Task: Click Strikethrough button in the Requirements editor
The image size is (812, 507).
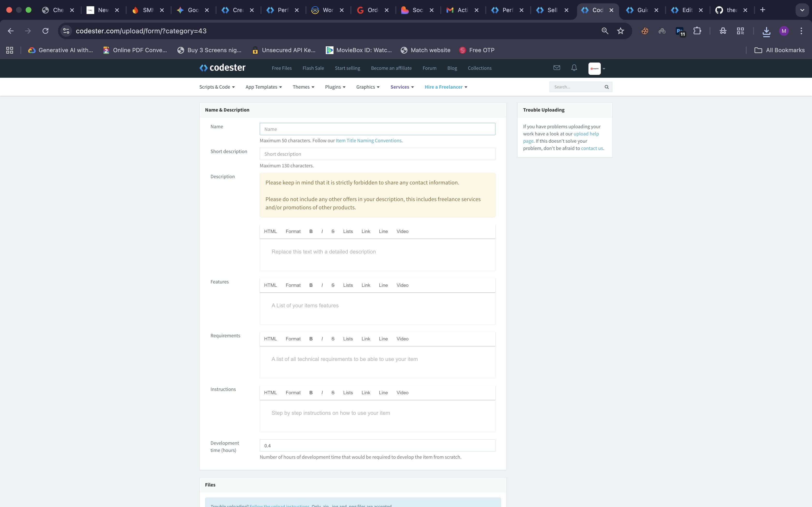Action: point(333,339)
